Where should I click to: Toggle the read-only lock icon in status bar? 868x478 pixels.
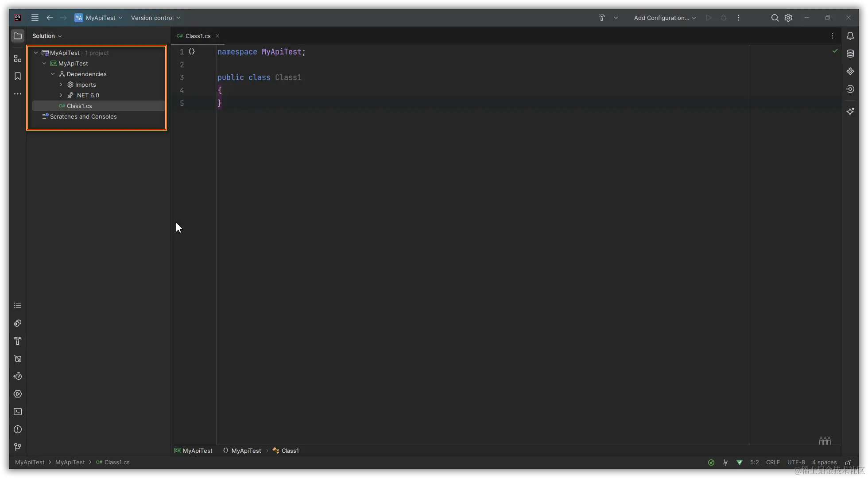[848, 462]
